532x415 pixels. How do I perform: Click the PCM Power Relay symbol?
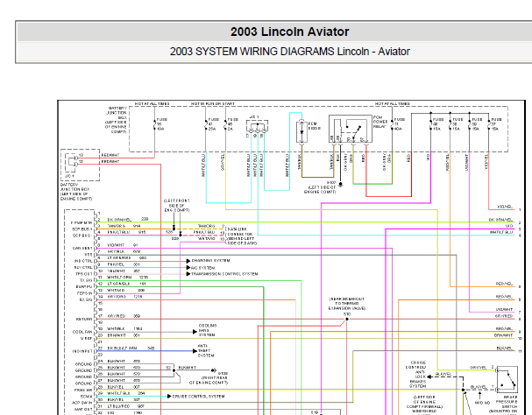pos(351,129)
